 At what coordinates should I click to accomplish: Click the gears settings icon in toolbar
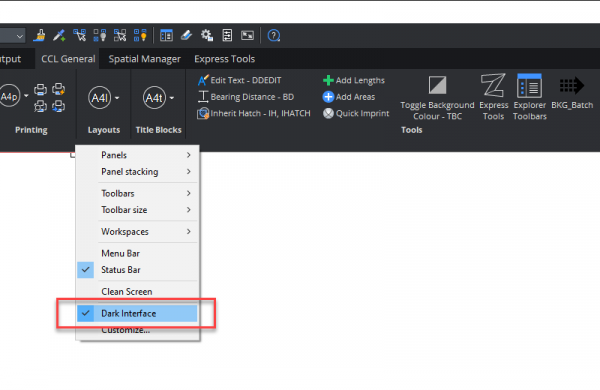pos(207,36)
